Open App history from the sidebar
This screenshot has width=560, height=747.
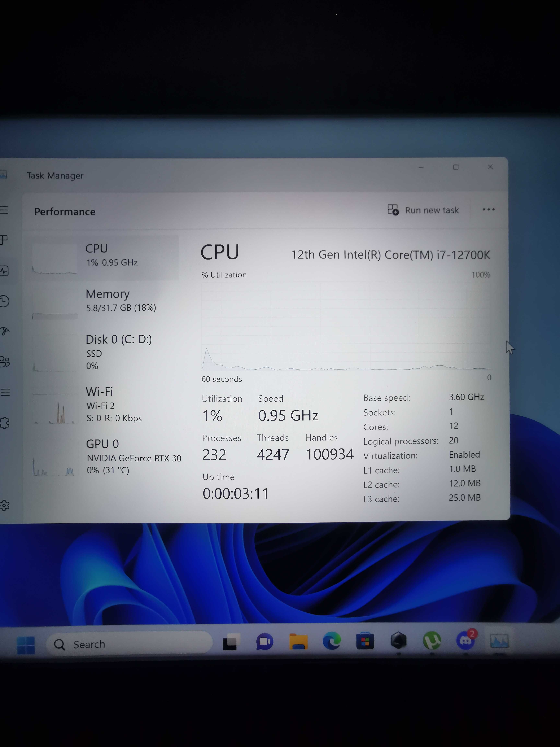(4, 301)
